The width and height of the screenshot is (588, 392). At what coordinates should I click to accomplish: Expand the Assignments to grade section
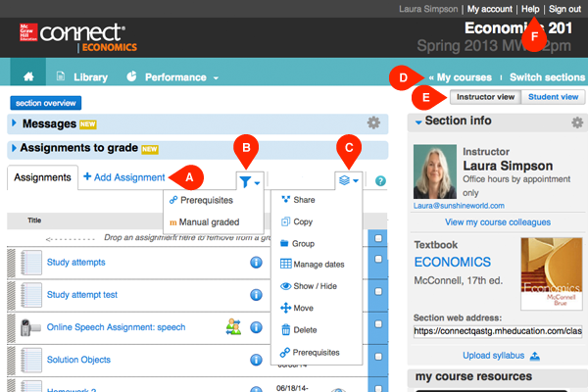[x=14, y=148]
